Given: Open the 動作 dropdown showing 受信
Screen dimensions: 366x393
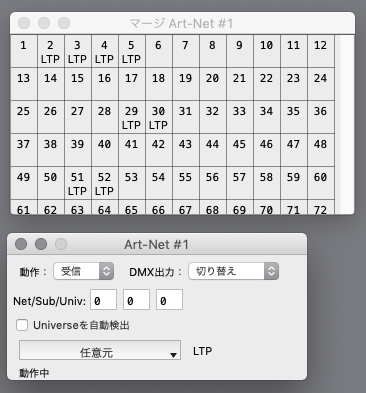Looking at the screenshot, I should point(84,271).
